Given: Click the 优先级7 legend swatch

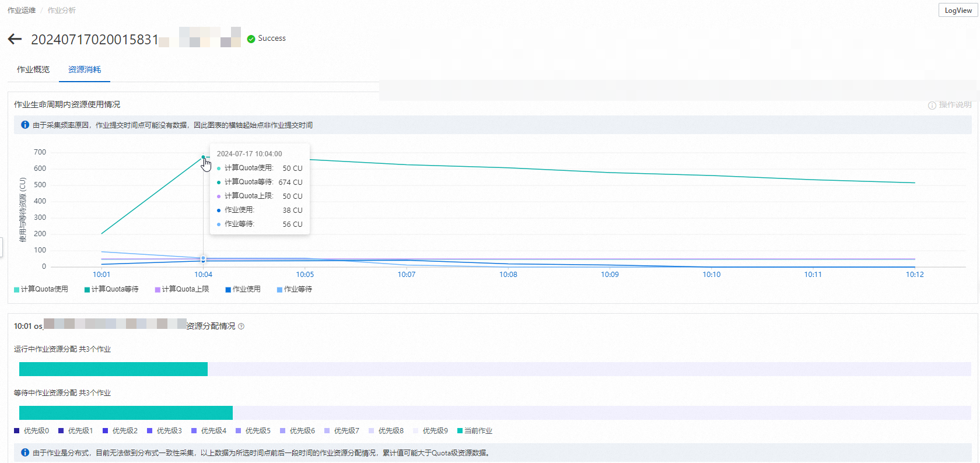Looking at the screenshot, I should coord(327,431).
